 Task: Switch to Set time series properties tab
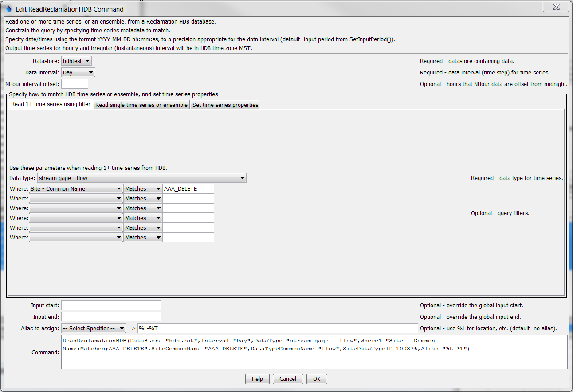224,105
